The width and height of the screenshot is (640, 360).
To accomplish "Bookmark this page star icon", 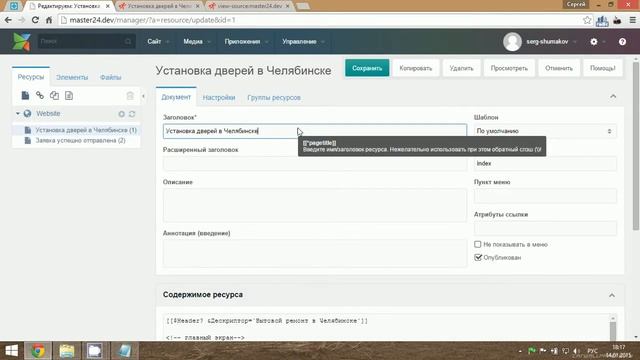I will coord(587,20).
